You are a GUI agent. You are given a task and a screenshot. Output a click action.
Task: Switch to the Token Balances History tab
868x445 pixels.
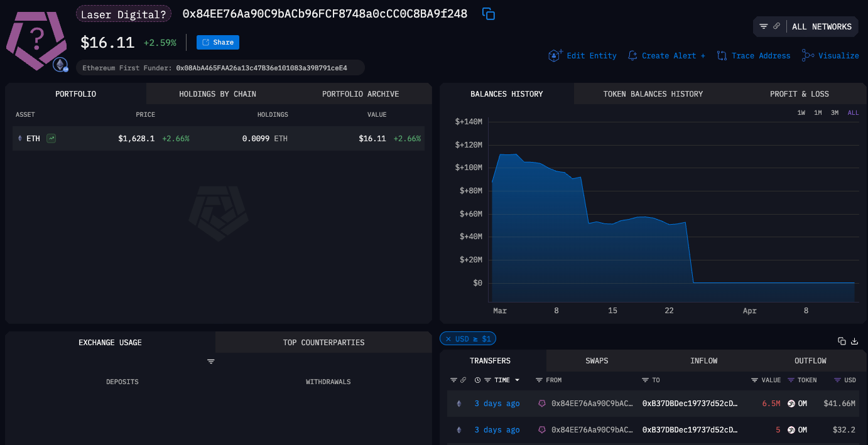653,94
